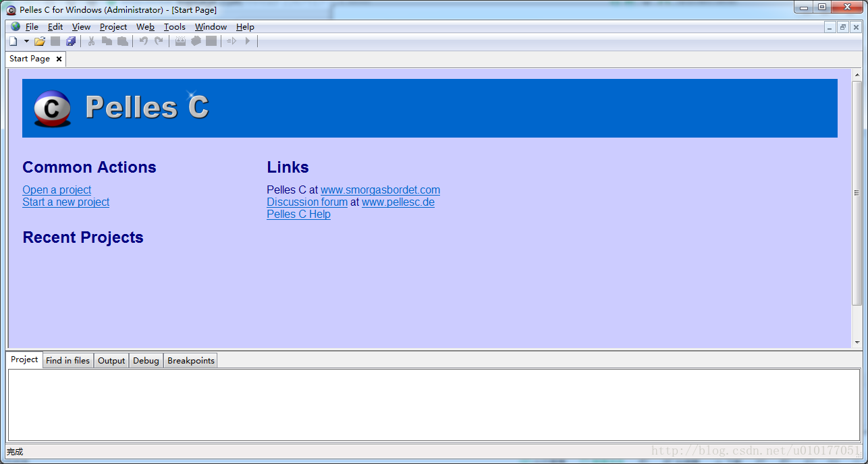The height and width of the screenshot is (464, 868).
Task: Open the File menu
Action: coord(32,27)
